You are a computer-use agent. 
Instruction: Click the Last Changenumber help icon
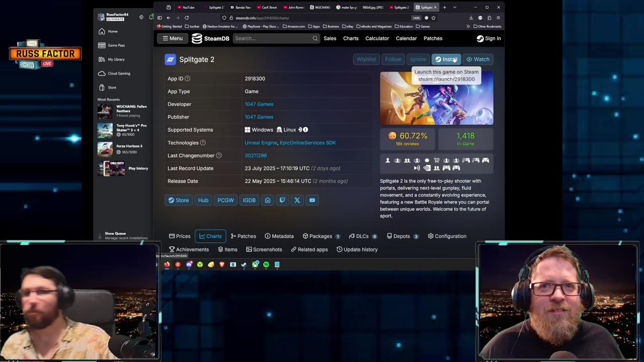coord(219,155)
